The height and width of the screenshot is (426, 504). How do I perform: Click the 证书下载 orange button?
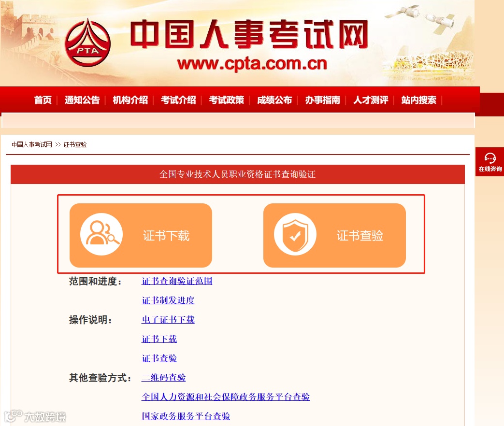click(141, 235)
